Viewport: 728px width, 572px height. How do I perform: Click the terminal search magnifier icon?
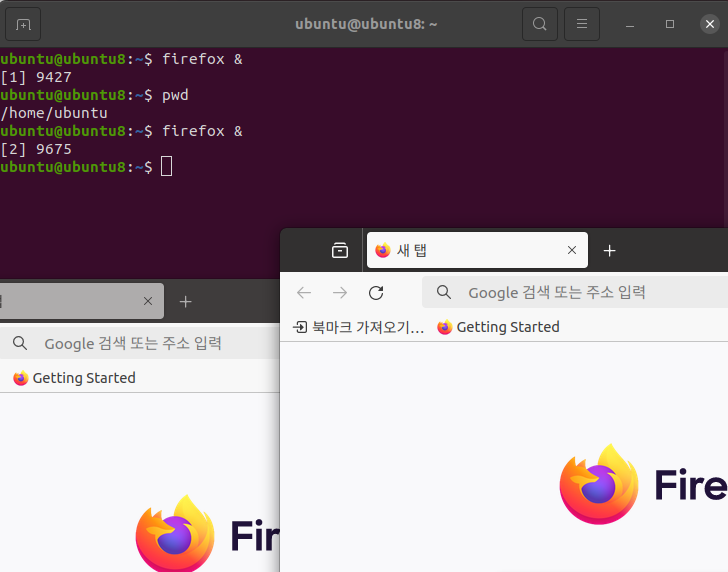[x=540, y=24]
